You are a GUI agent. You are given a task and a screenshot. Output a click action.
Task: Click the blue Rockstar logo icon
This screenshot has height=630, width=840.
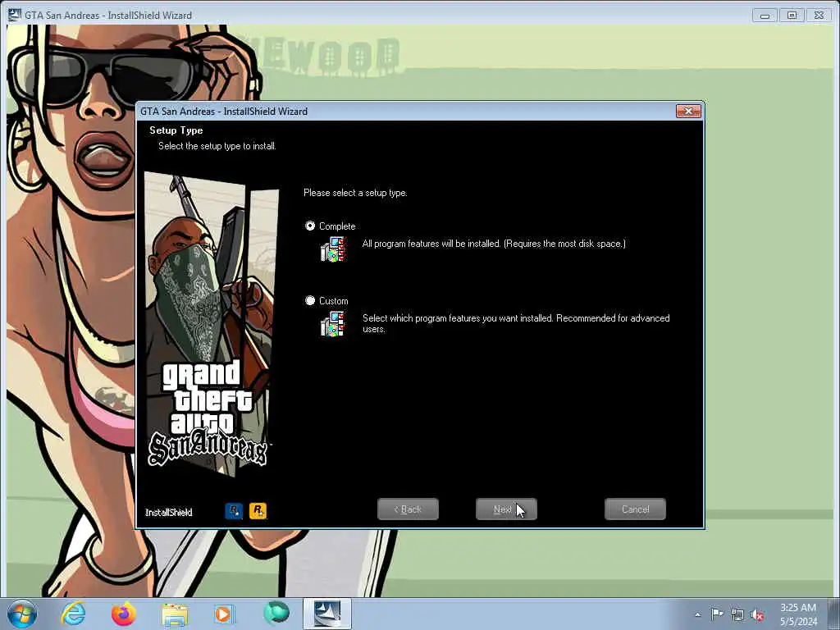[234, 510]
